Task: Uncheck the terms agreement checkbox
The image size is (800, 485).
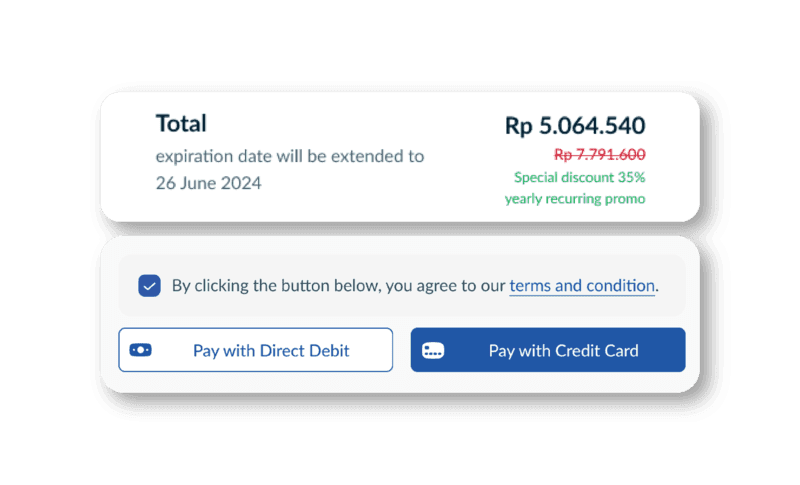Action: point(149,286)
